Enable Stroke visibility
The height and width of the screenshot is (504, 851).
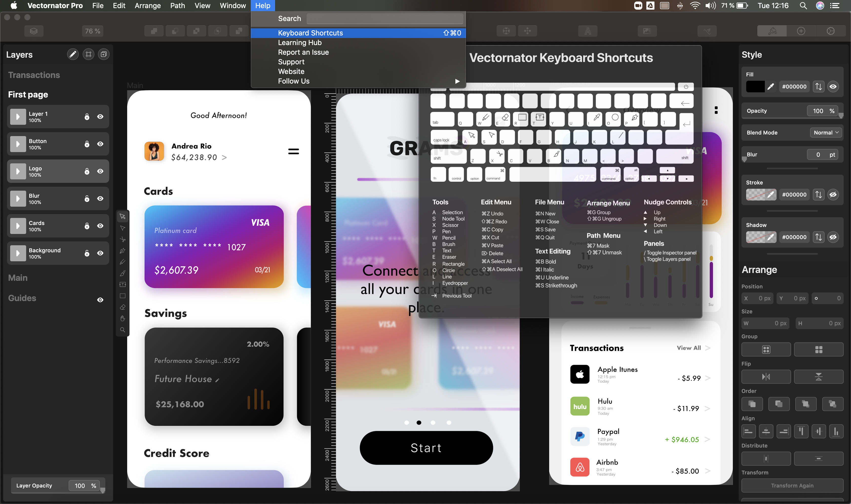pyautogui.click(x=833, y=195)
